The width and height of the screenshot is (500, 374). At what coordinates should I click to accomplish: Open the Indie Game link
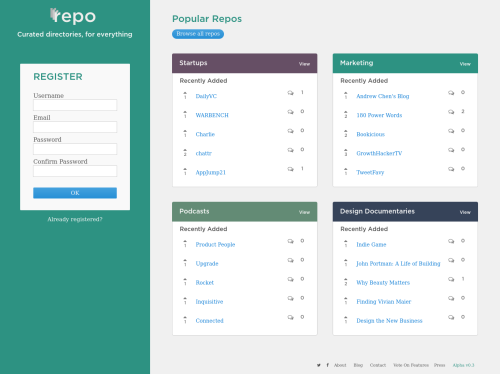(371, 245)
